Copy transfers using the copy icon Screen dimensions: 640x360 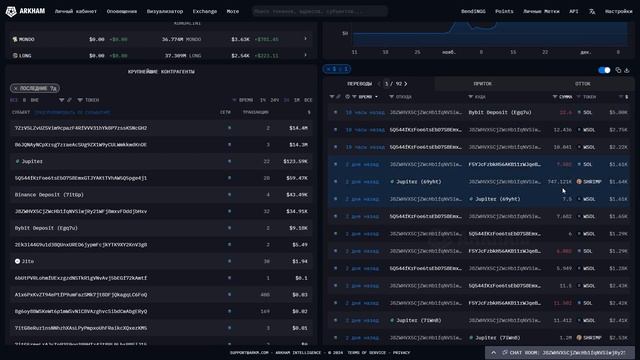[x=618, y=70]
